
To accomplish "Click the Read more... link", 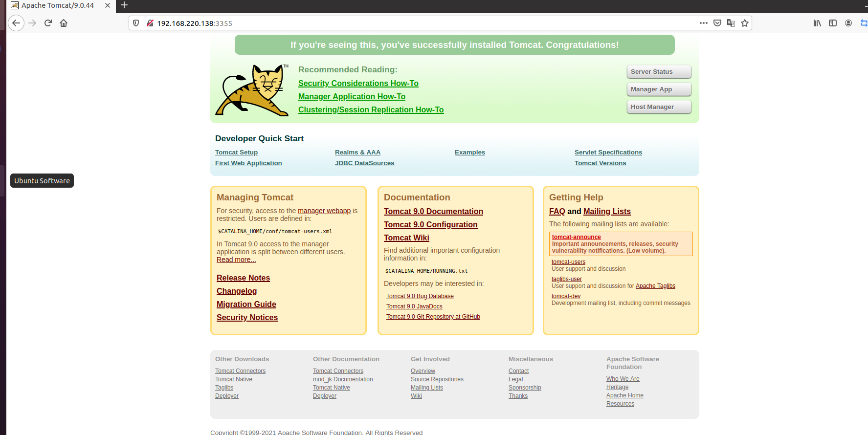I will pos(236,260).
